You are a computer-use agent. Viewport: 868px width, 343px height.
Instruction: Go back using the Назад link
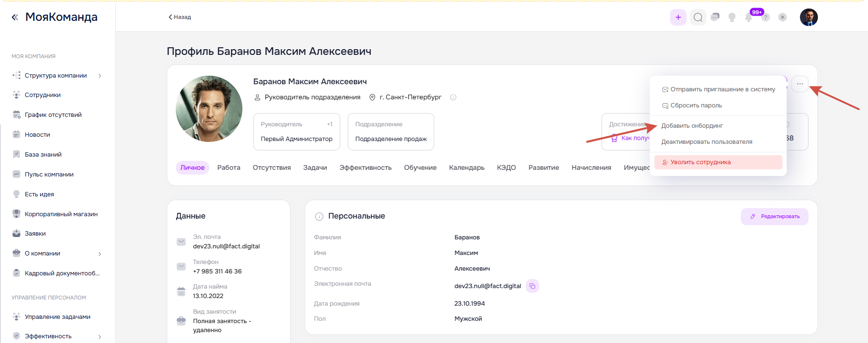pyautogui.click(x=180, y=17)
